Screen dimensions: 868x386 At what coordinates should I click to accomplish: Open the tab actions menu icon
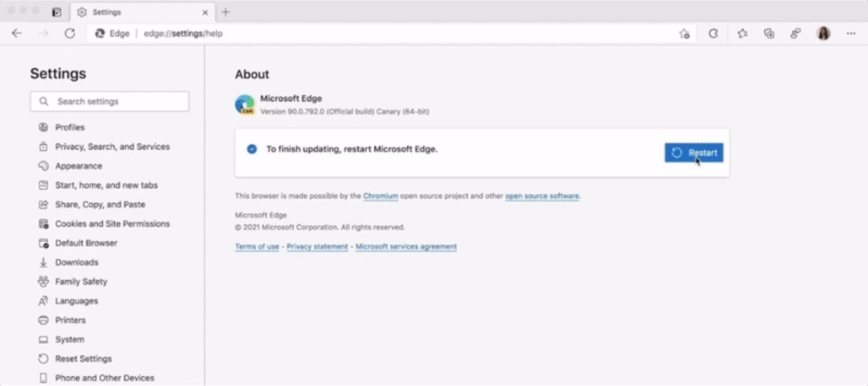[x=56, y=12]
